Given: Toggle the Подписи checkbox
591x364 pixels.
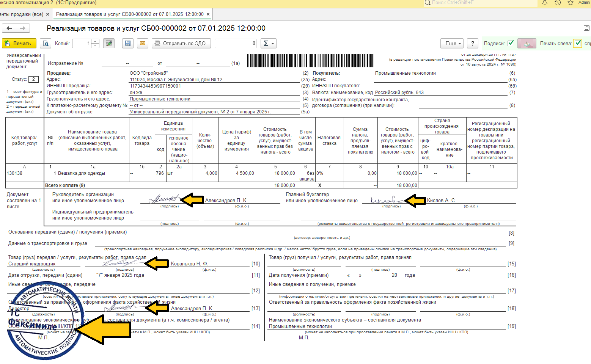Looking at the screenshot, I should click(x=511, y=43).
